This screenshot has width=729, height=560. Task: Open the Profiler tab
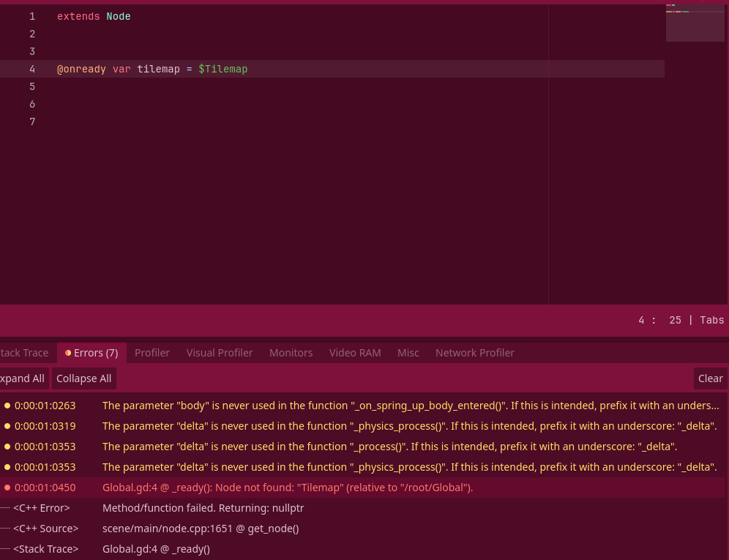(152, 353)
